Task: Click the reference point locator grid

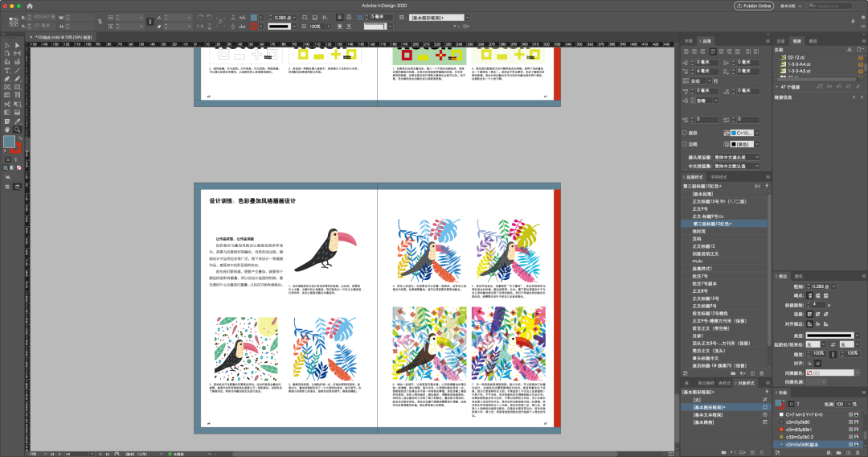Action: tap(14, 22)
